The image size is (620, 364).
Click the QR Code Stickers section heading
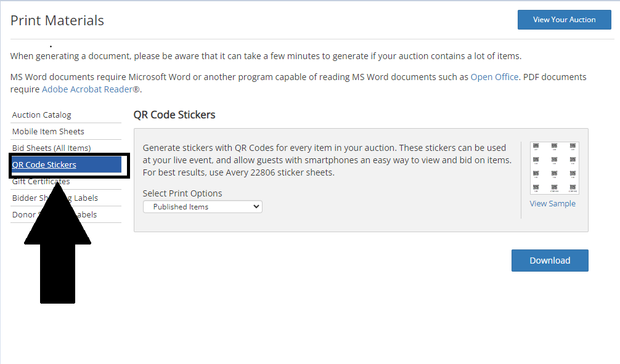pyautogui.click(x=174, y=115)
